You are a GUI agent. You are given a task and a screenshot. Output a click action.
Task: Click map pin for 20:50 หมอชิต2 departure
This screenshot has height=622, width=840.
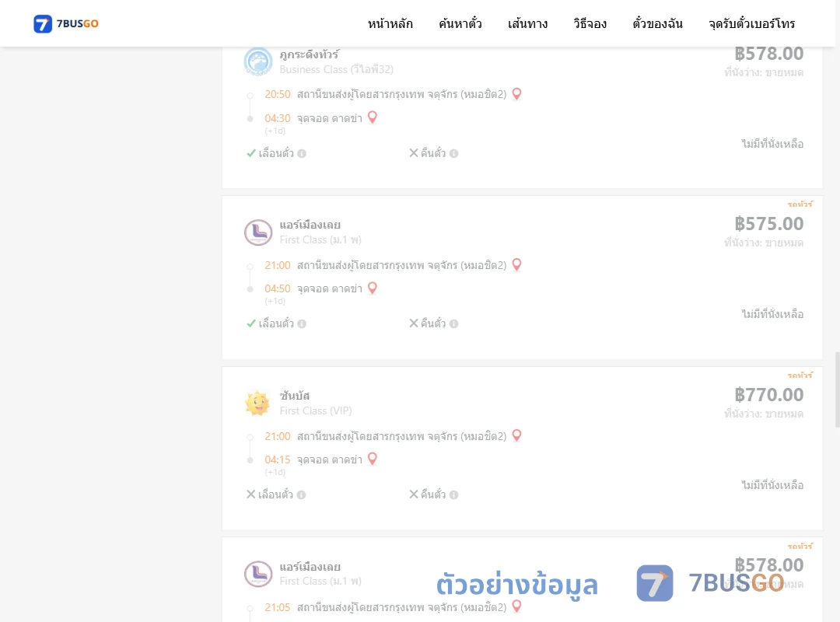click(517, 94)
